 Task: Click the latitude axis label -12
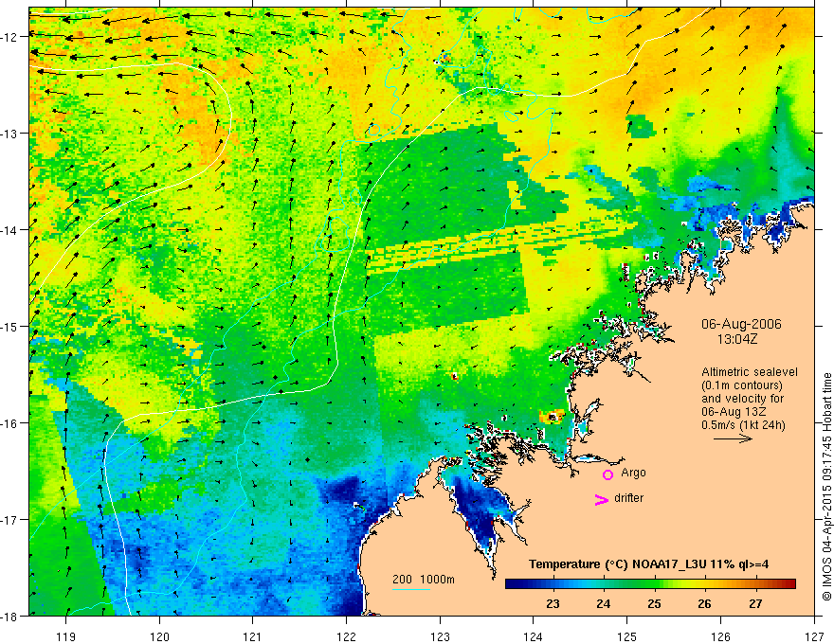pos(9,37)
